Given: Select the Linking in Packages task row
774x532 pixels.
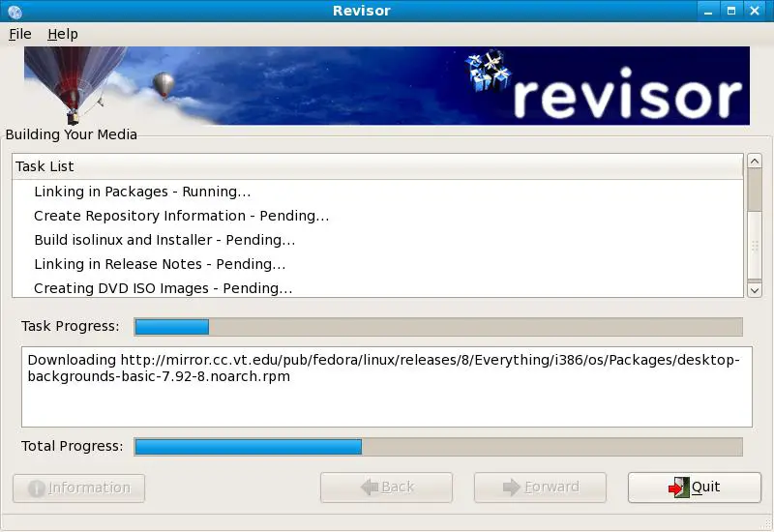Looking at the screenshot, I should tap(142, 192).
